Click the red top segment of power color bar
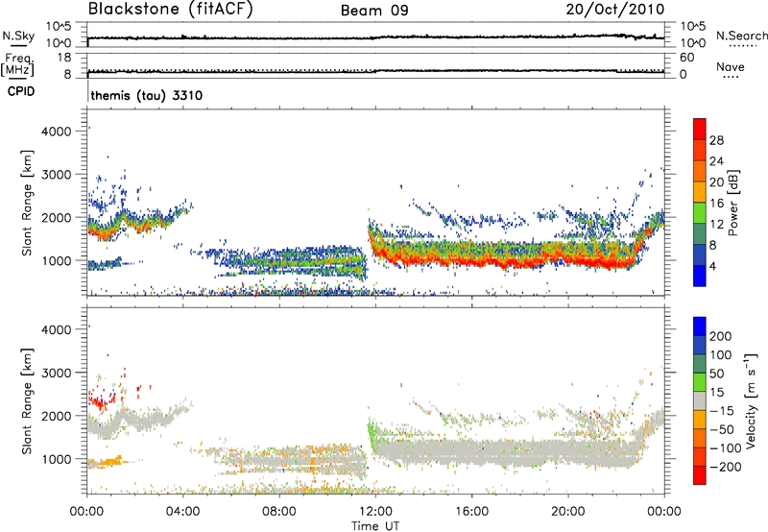 tap(700, 129)
